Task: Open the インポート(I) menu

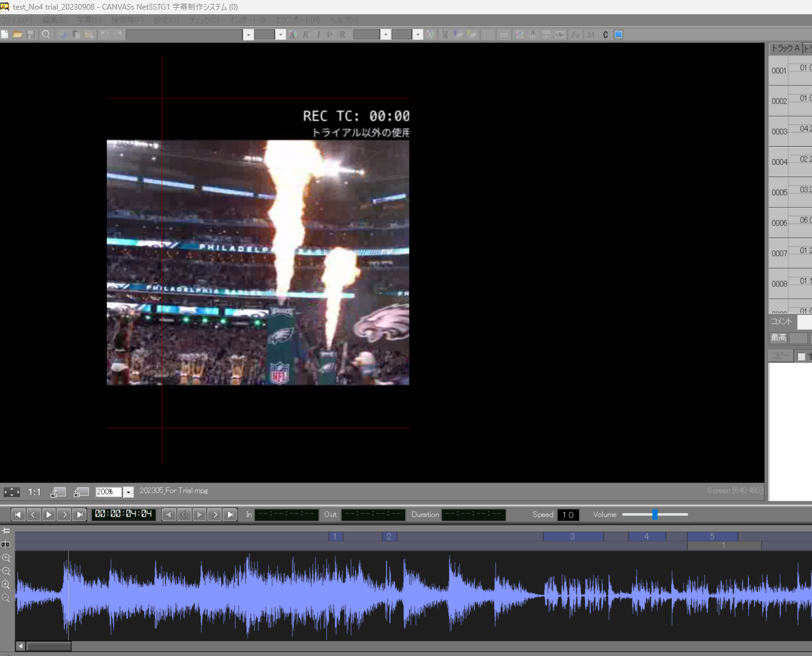Action: point(247,21)
